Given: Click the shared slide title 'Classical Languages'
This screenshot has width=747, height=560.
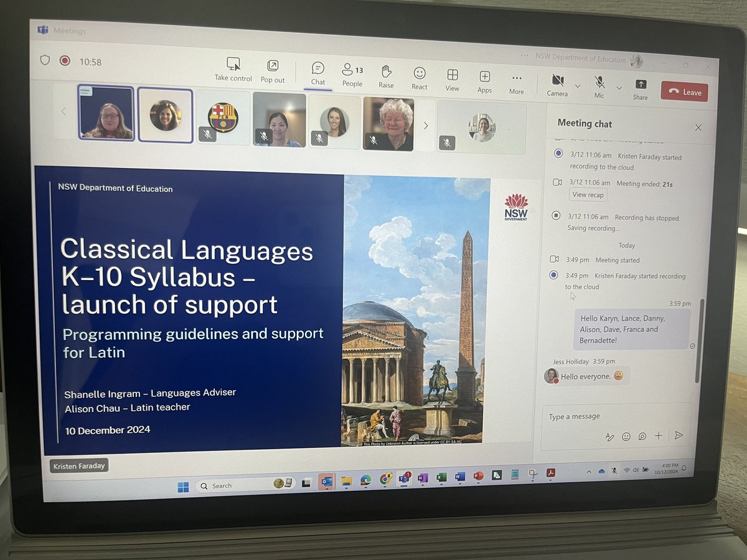Looking at the screenshot, I should (x=187, y=250).
